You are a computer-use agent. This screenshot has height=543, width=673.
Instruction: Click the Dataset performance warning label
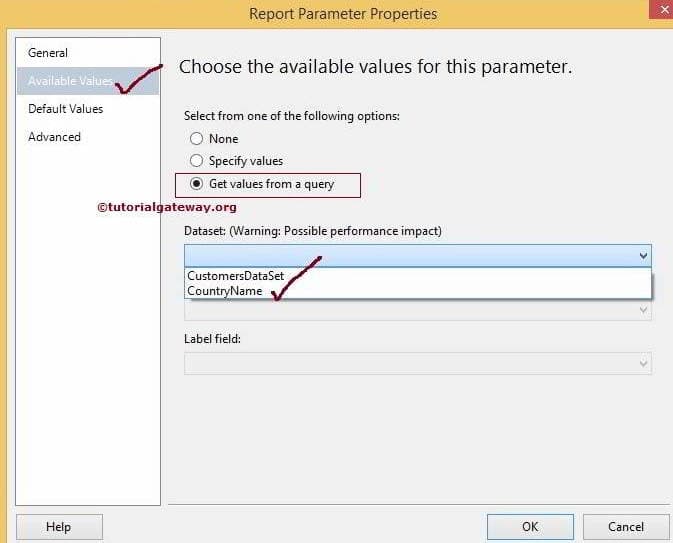click(313, 231)
